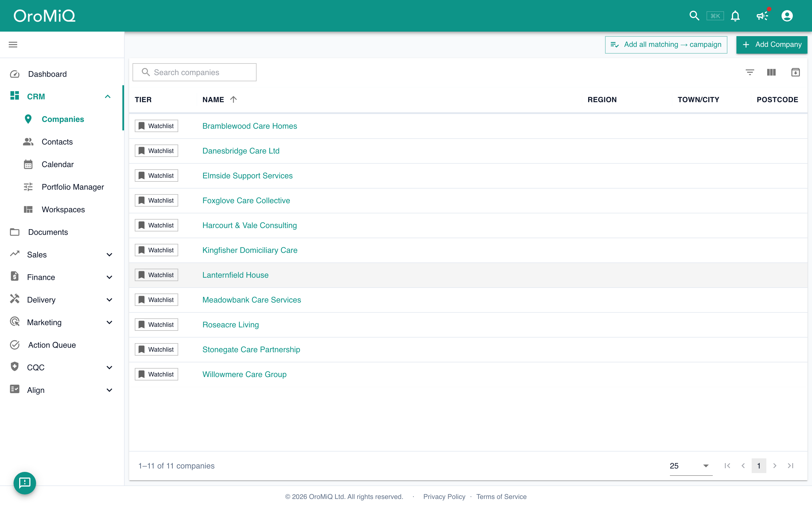Screen dimensions: 812x508
Task: Click page number 1 button
Action: pyautogui.click(x=759, y=466)
